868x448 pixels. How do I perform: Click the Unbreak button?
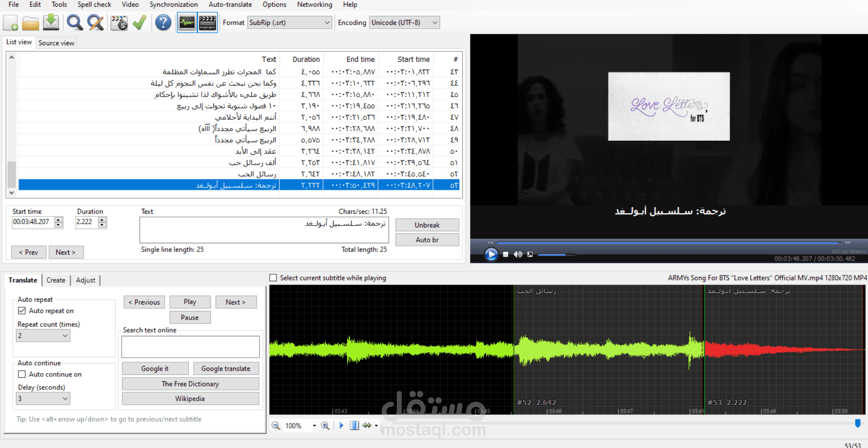(x=427, y=225)
